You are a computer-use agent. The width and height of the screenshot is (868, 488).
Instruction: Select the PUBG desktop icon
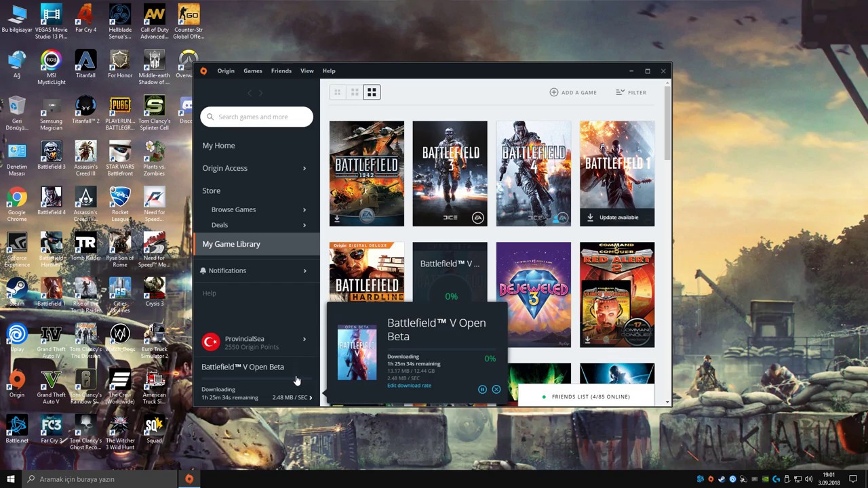(x=120, y=114)
